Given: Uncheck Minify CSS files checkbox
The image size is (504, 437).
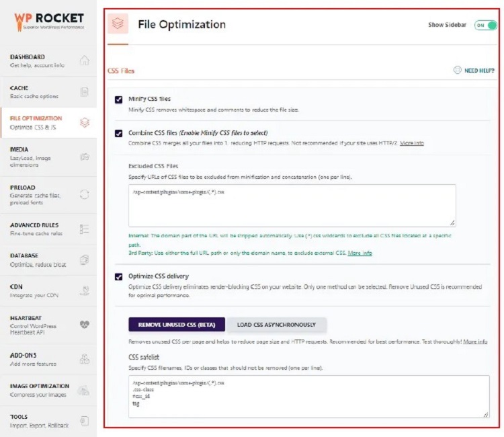Looking at the screenshot, I should [x=119, y=100].
